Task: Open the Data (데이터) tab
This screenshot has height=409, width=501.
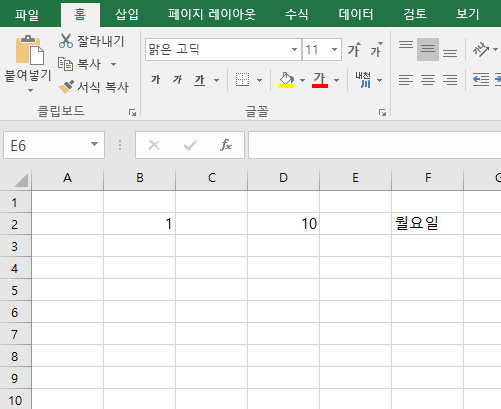Action: click(356, 15)
